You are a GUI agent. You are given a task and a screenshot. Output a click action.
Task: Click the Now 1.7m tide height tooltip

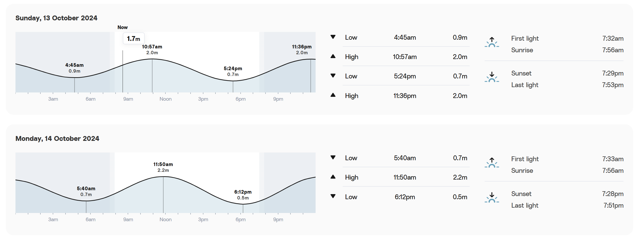click(x=133, y=39)
